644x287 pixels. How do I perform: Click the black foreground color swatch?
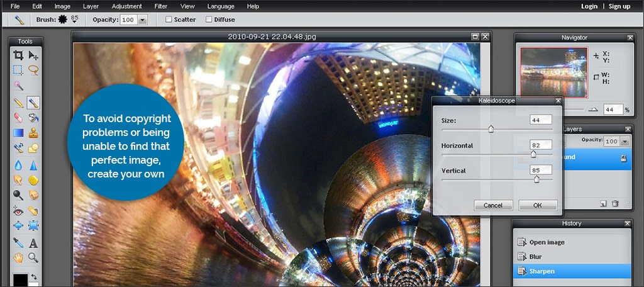tap(19, 280)
